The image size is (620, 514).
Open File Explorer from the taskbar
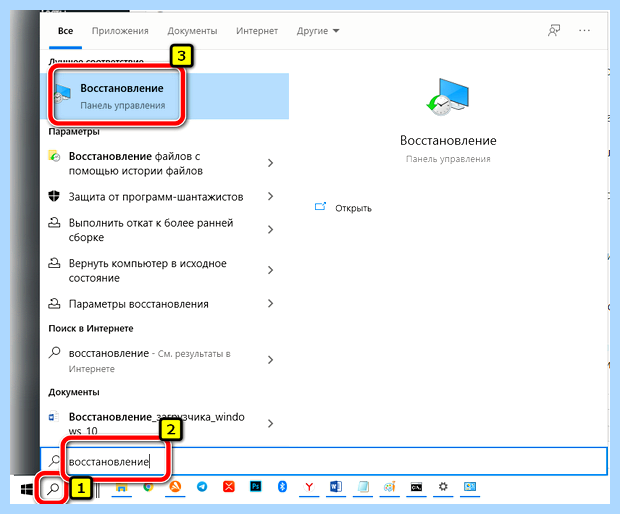tap(121, 488)
